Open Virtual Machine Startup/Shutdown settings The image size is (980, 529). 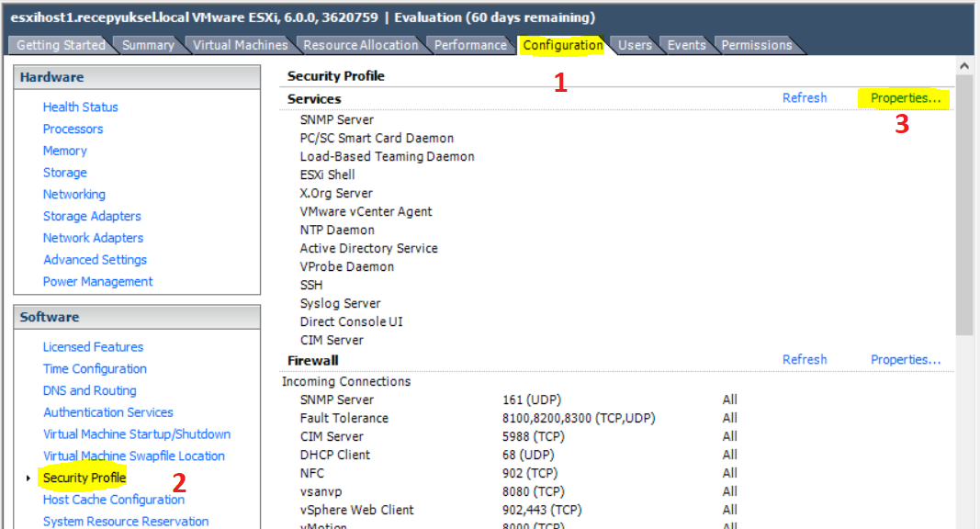[x=136, y=434]
